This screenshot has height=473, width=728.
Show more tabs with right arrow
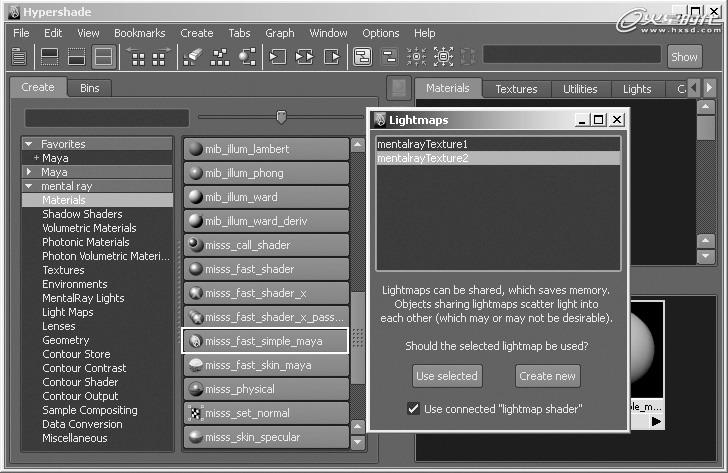pos(709,87)
